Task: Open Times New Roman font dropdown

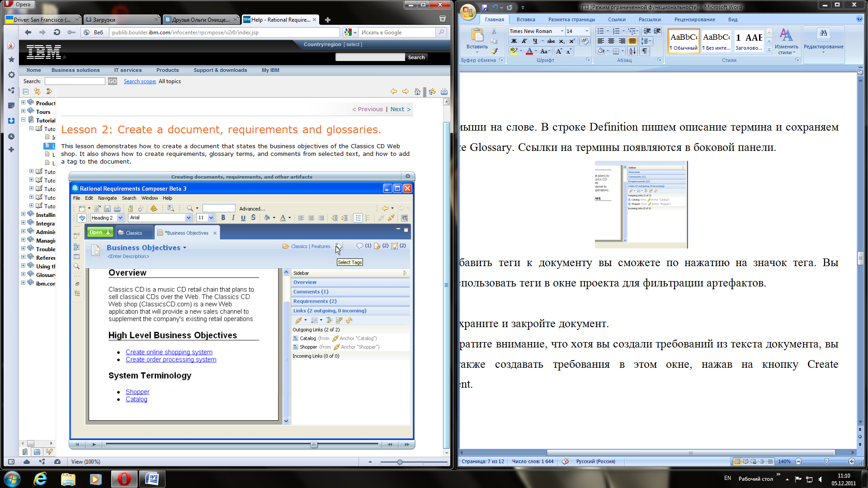Action: (x=562, y=31)
